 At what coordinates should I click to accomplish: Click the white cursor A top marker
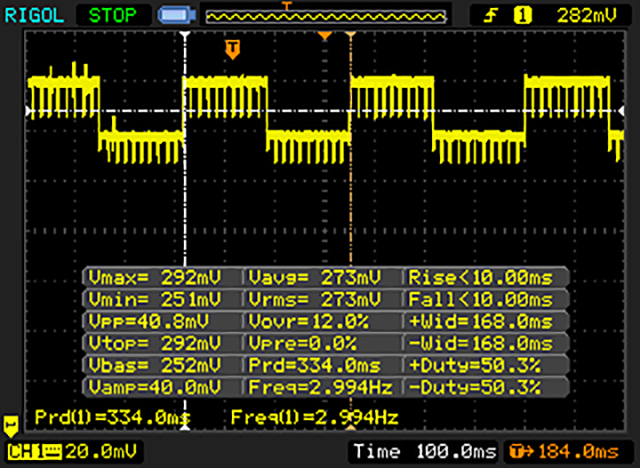[x=185, y=35]
